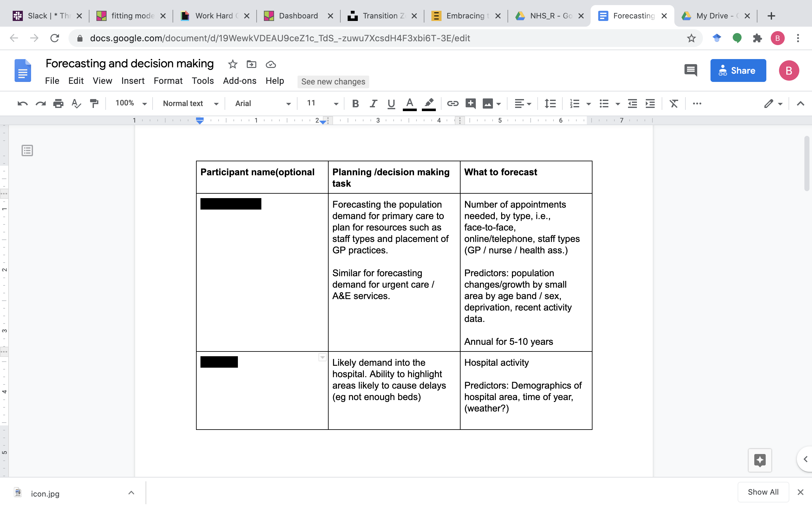Open the table cell dropdown arrow
Image resolution: width=812 pixels, height=508 pixels.
tap(322, 358)
